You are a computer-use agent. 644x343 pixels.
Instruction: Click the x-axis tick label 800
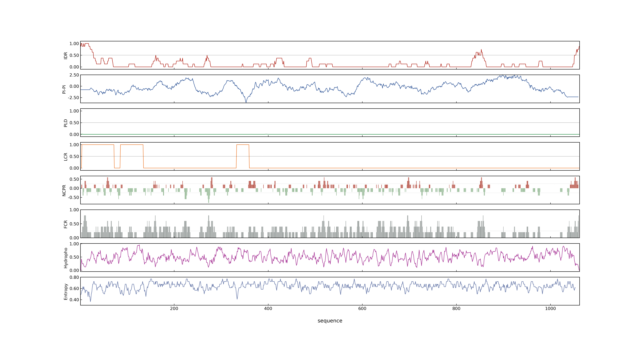pos(456,308)
